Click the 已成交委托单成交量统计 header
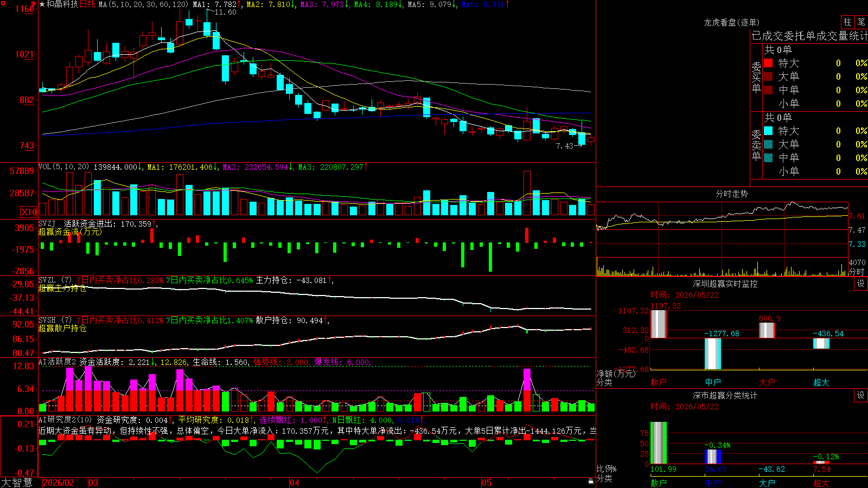This screenshot has height=488, width=868. click(x=809, y=36)
